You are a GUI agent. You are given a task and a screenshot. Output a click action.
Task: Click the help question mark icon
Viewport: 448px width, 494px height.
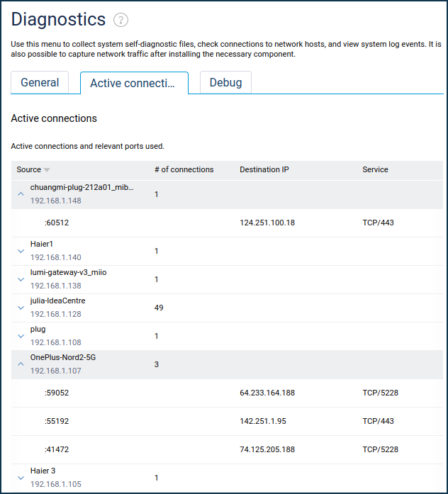(121, 21)
